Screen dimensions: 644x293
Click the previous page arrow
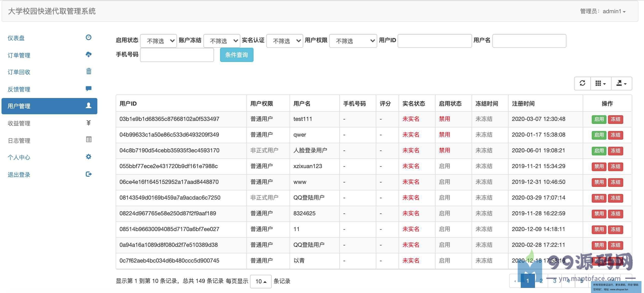pyautogui.click(x=515, y=281)
